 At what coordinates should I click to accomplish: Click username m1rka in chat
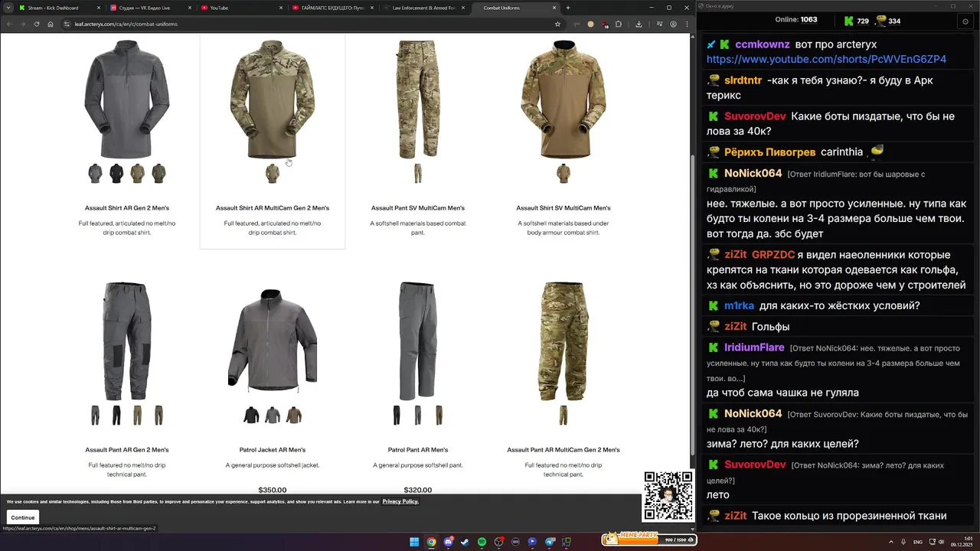[x=739, y=305]
